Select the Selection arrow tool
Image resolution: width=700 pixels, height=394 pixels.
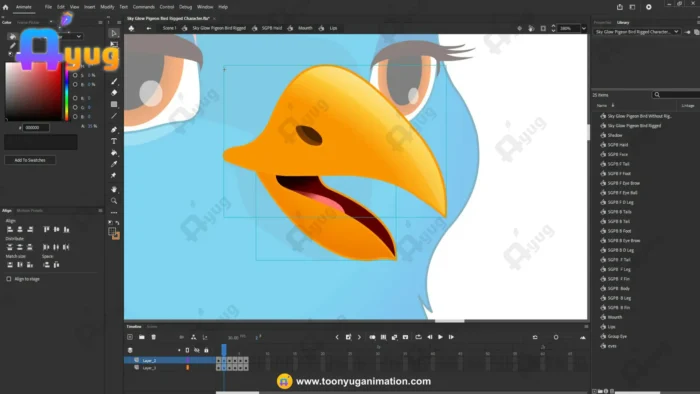click(x=114, y=33)
